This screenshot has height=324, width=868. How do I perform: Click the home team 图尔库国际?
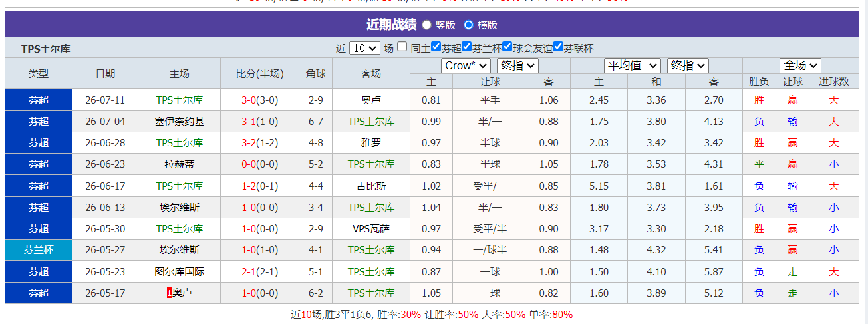click(180, 272)
